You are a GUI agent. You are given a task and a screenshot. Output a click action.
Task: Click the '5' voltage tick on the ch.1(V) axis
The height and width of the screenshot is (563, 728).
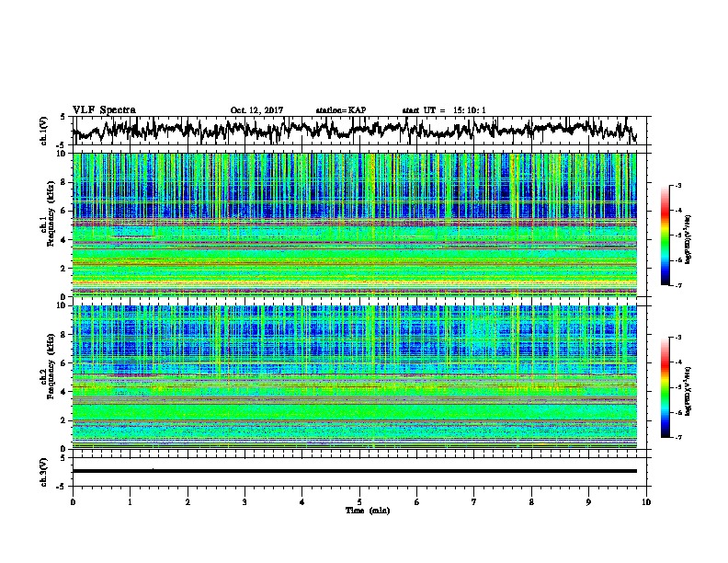(63, 117)
